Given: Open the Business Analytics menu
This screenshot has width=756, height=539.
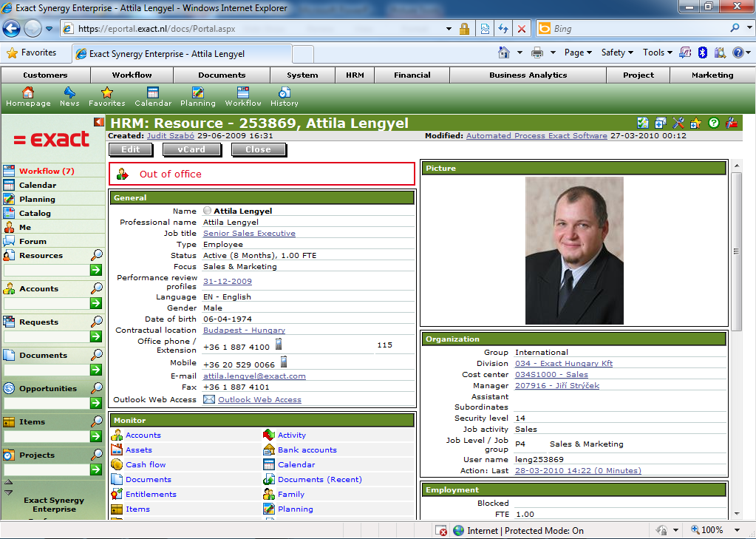Looking at the screenshot, I should point(528,75).
